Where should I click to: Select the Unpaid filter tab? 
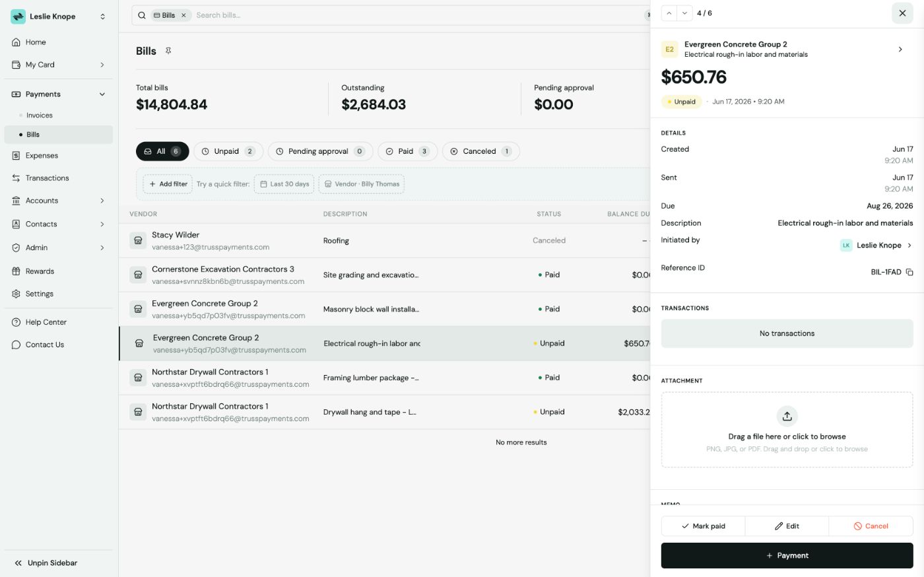click(x=228, y=151)
